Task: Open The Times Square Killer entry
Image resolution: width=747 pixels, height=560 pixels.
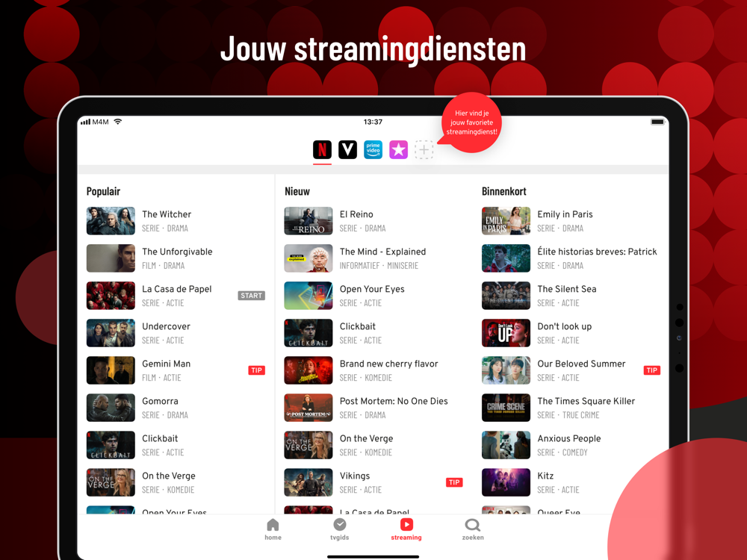Action: click(571, 408)
